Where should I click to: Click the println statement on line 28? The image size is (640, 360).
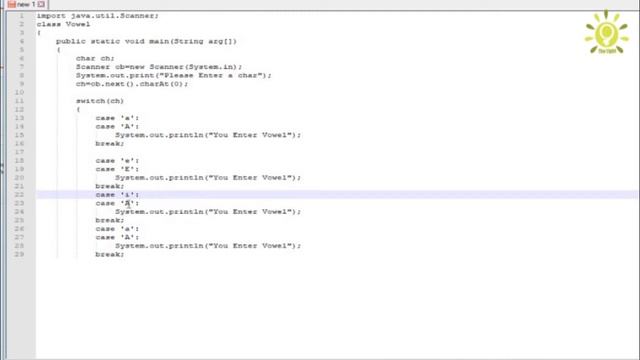208,246
